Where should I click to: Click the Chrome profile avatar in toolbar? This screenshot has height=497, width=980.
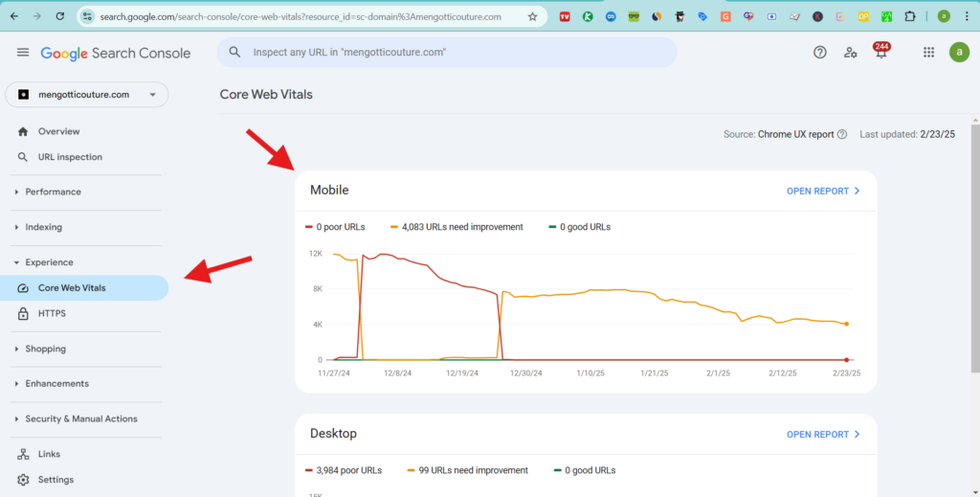(944, 17)
